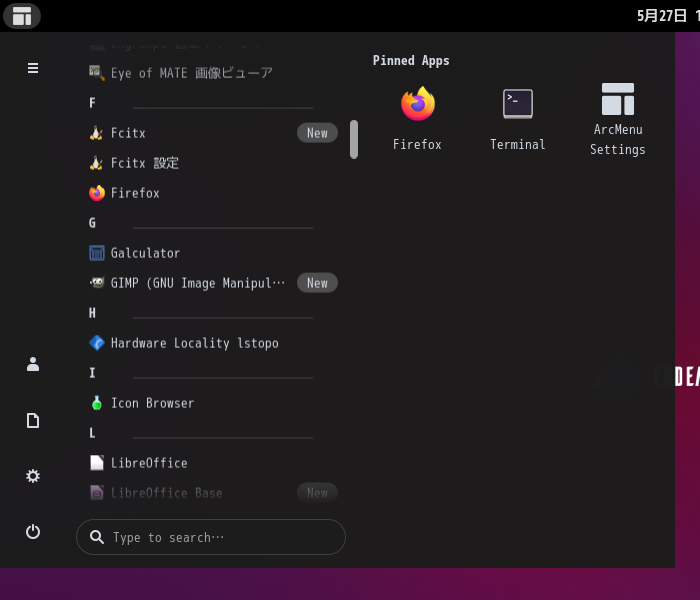Click New badge beside LibreOffice Base

pos(317,492)
